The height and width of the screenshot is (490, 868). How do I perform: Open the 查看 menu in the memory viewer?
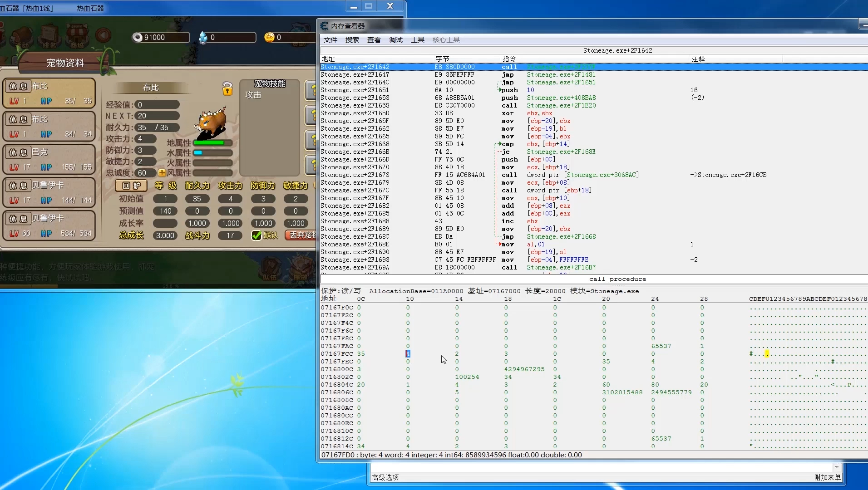point(374,40)
